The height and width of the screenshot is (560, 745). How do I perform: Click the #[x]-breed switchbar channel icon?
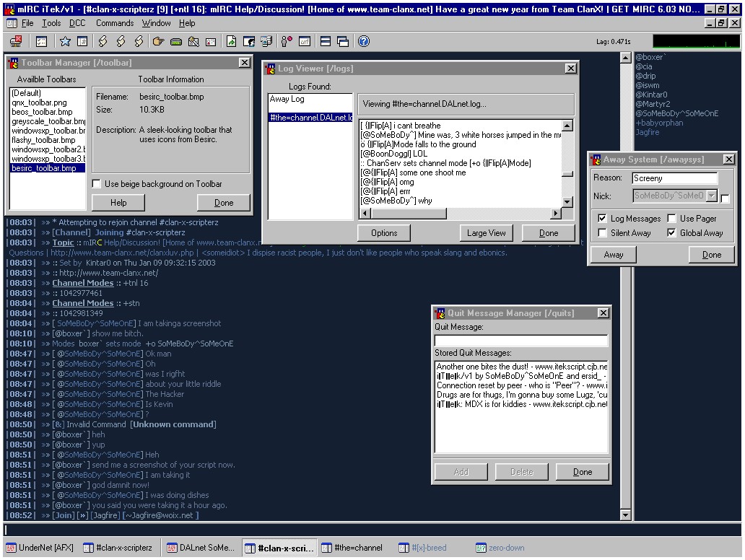(x=404, y=548)
